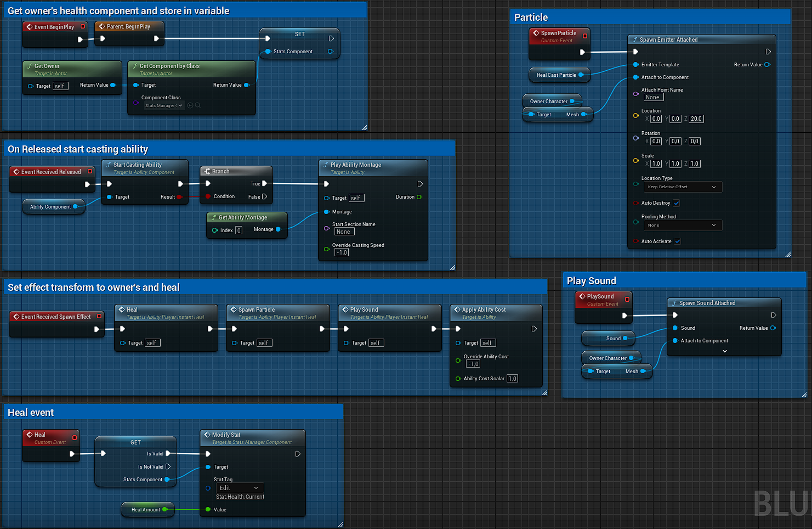Uncheck the Auto Destroy checkbox

click(677, 203)
